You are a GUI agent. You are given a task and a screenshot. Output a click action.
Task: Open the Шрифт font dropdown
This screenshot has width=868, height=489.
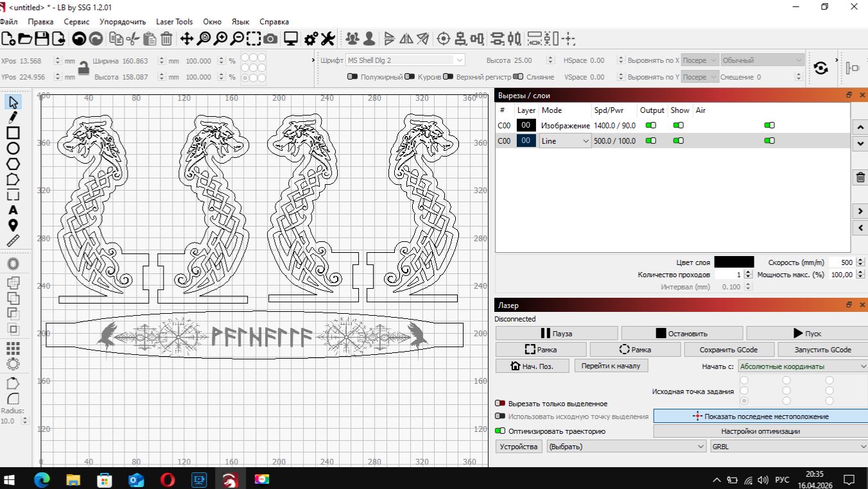(405, 60)
